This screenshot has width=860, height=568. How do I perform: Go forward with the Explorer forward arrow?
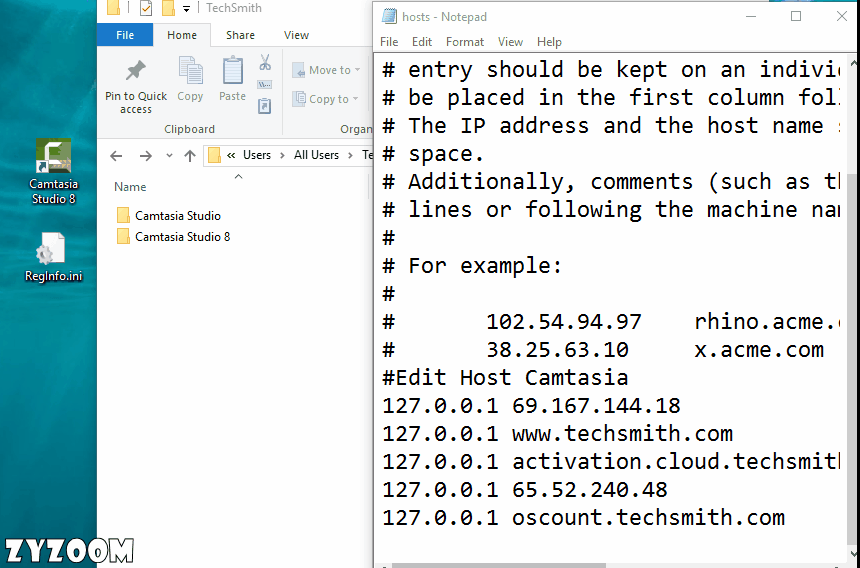pos(145,156)
